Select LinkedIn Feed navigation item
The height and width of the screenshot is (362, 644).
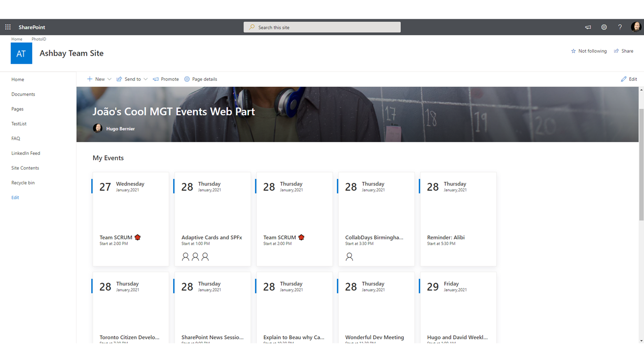click(26, 153)
